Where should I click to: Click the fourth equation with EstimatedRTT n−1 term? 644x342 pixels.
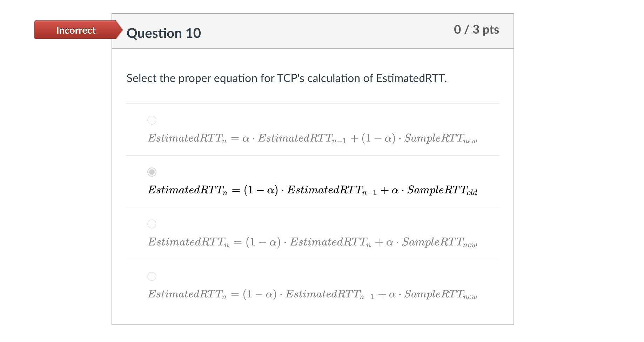(312, 294)
